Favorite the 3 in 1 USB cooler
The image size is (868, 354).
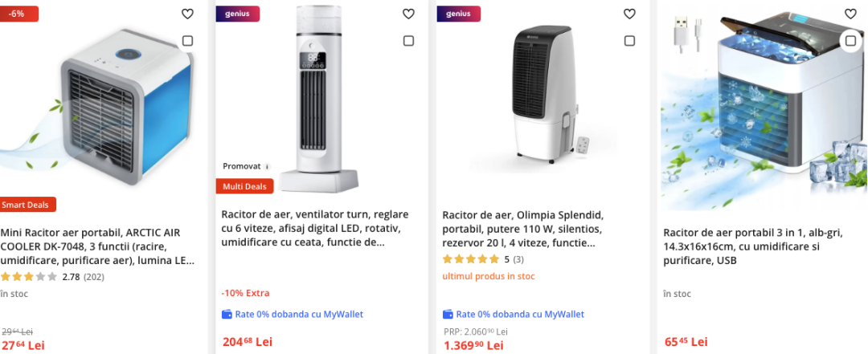point(850,14)
